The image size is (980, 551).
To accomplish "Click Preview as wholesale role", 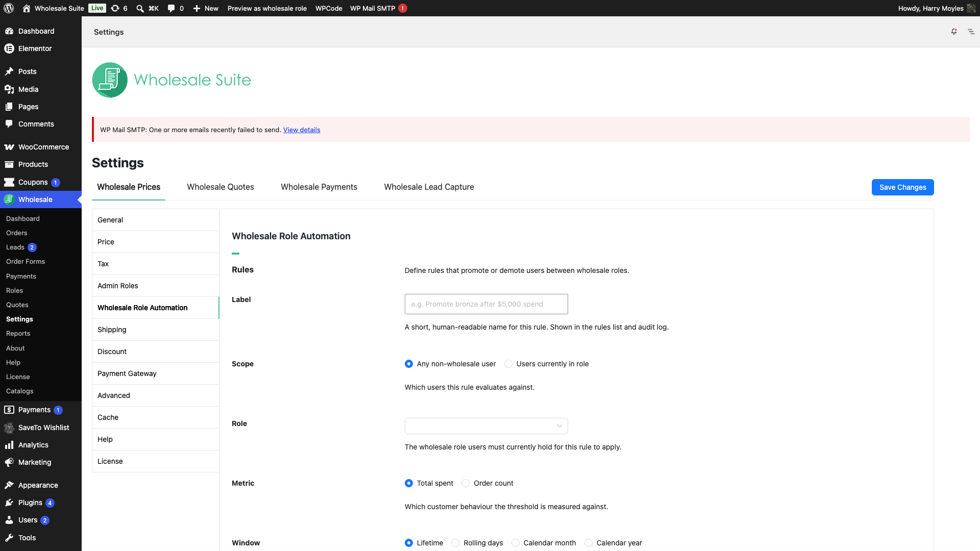I will point(267,8).
